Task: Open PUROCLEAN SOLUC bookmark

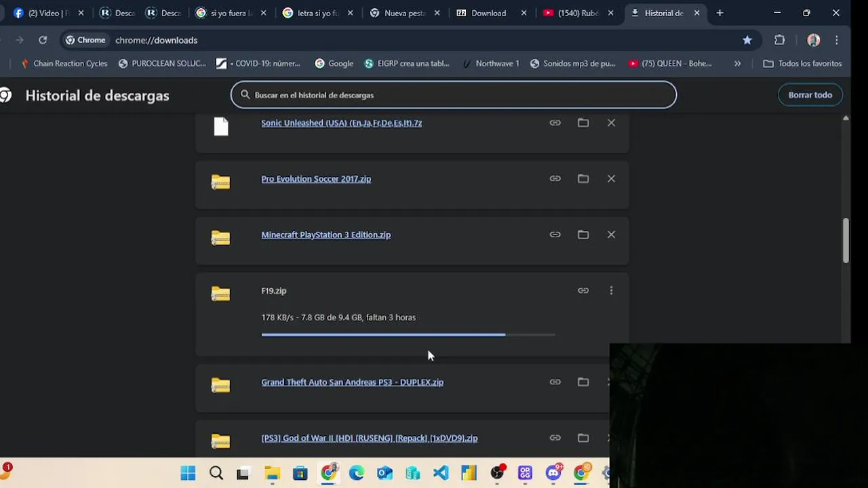Action: coord(162,63)
